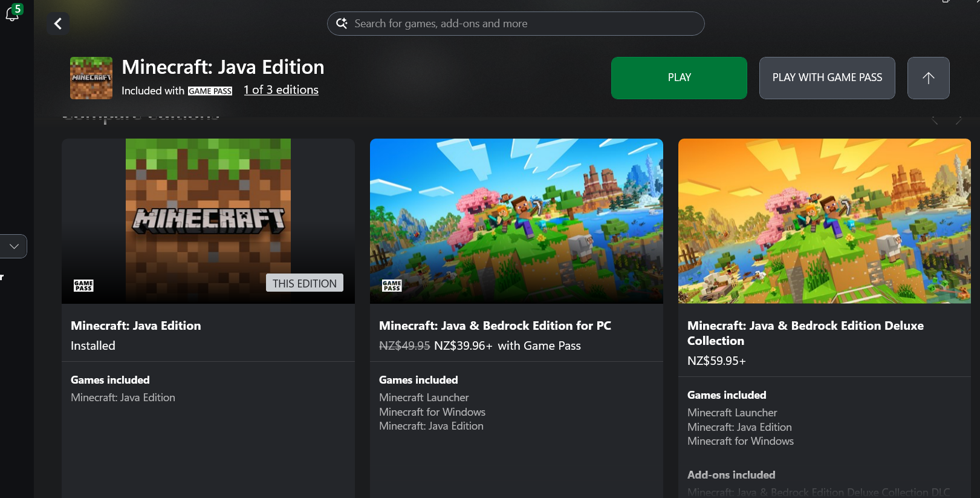Open the Deluxe Collection card thumbnail
This screenshot has height=498, width=980.
point(825,221)
